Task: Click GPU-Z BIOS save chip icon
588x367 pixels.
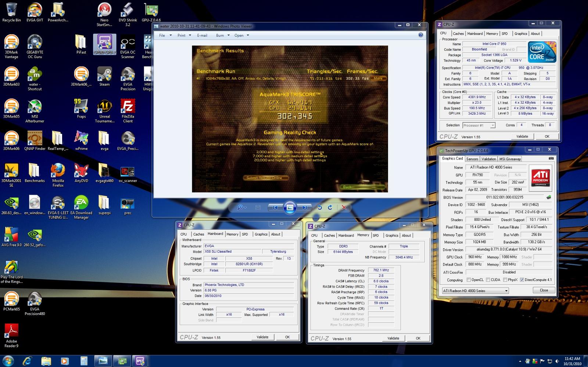Action: tap(549, 197)
